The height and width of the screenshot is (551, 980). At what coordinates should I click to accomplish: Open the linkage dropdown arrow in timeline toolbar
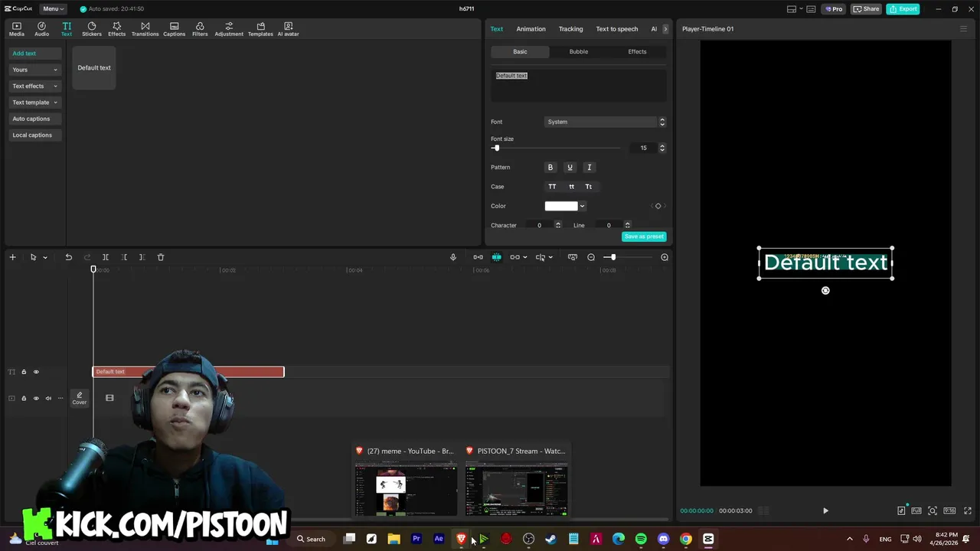tap(524, 257)
